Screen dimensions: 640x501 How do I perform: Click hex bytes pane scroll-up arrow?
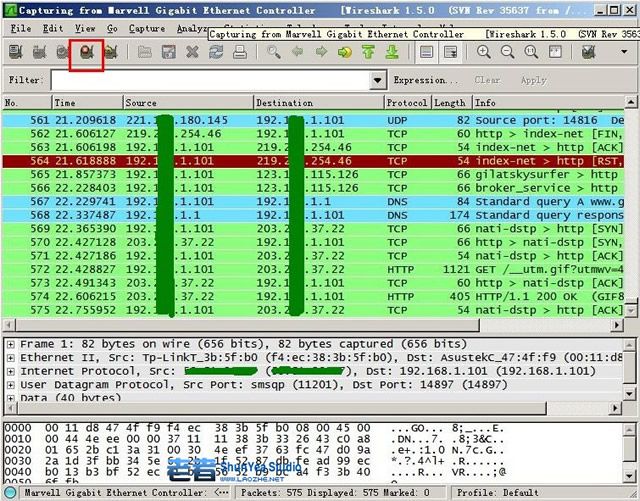(629, 429)
